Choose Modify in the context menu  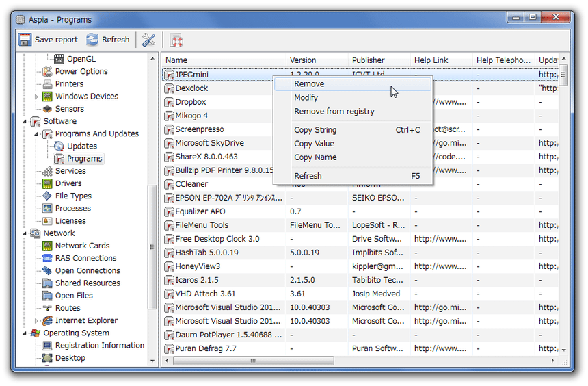(x=353, y=98)
